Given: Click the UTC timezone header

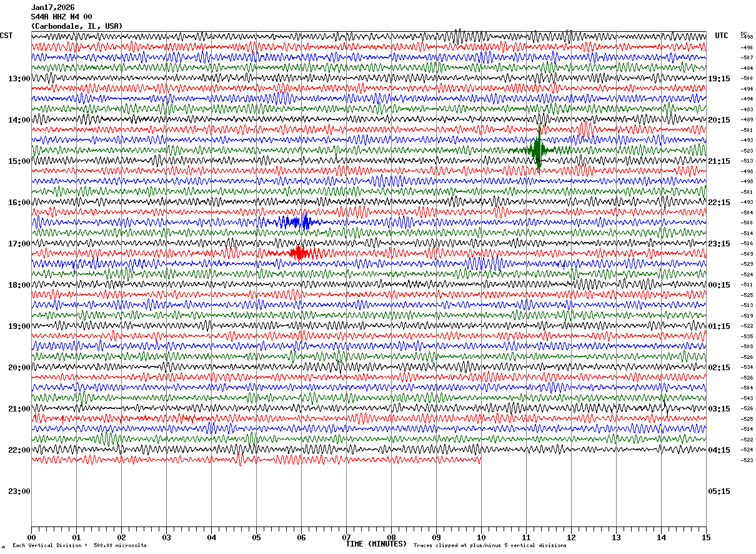Looking at the screenshot, I should [722, 36].
